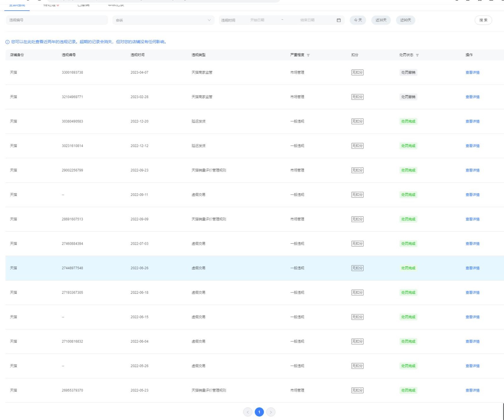View details for violation 27193367305
504x420 pixels.
click(x=472, y=292)
